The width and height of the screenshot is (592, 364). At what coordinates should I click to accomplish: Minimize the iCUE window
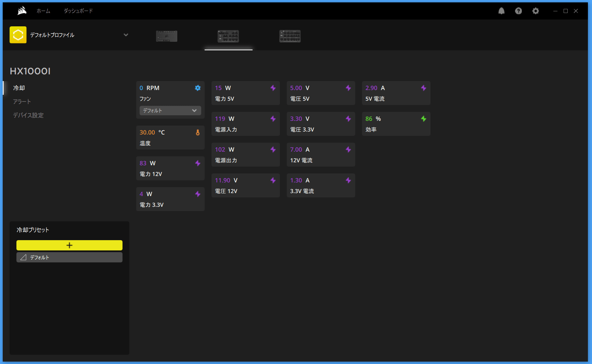[555, 11]
